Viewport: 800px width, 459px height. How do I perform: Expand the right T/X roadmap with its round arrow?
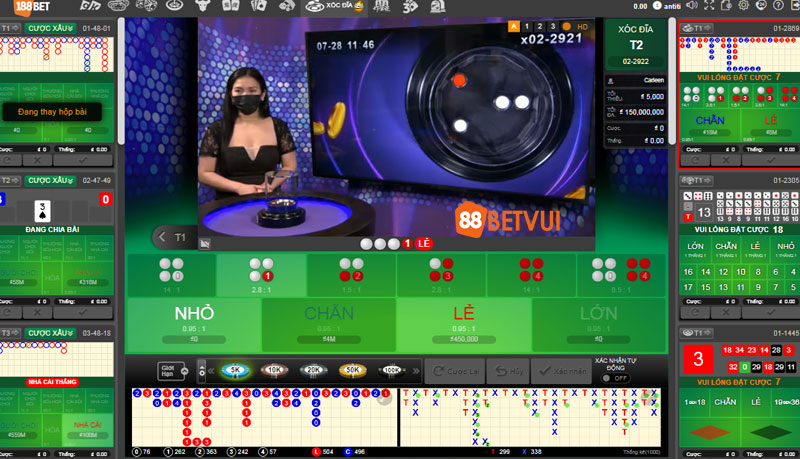(x=648, y=398)
